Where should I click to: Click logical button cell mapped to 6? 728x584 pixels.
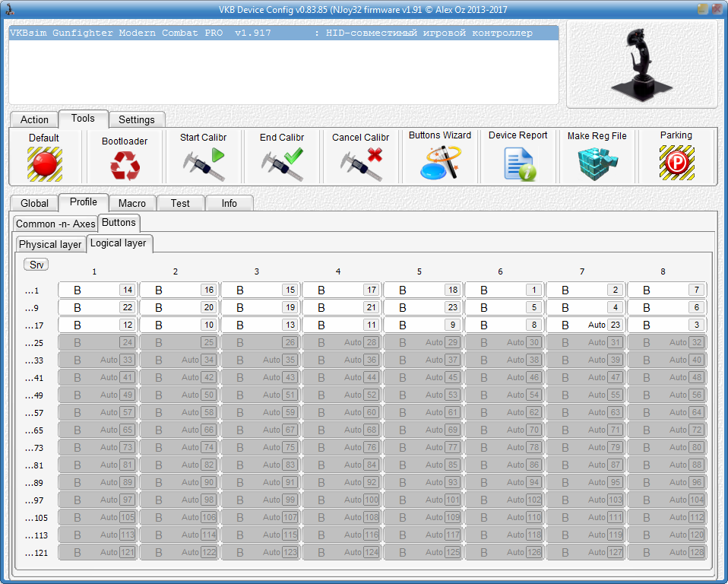pos(666,307)
